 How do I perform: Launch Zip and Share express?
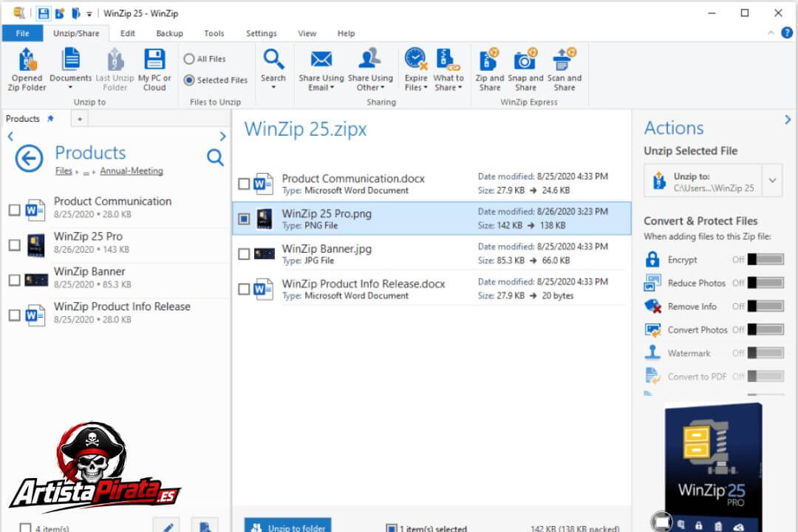tap(490, 69)
